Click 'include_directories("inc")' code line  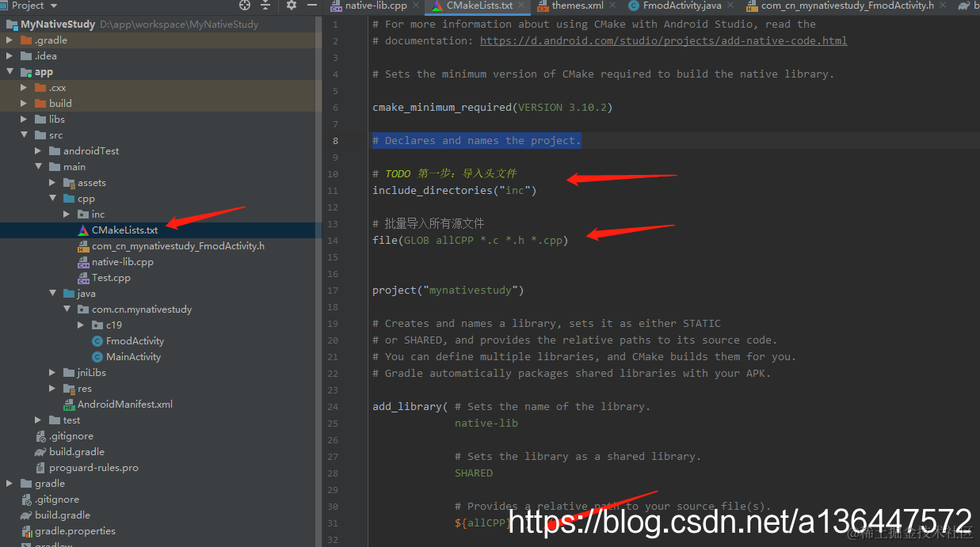click(454, 191)
